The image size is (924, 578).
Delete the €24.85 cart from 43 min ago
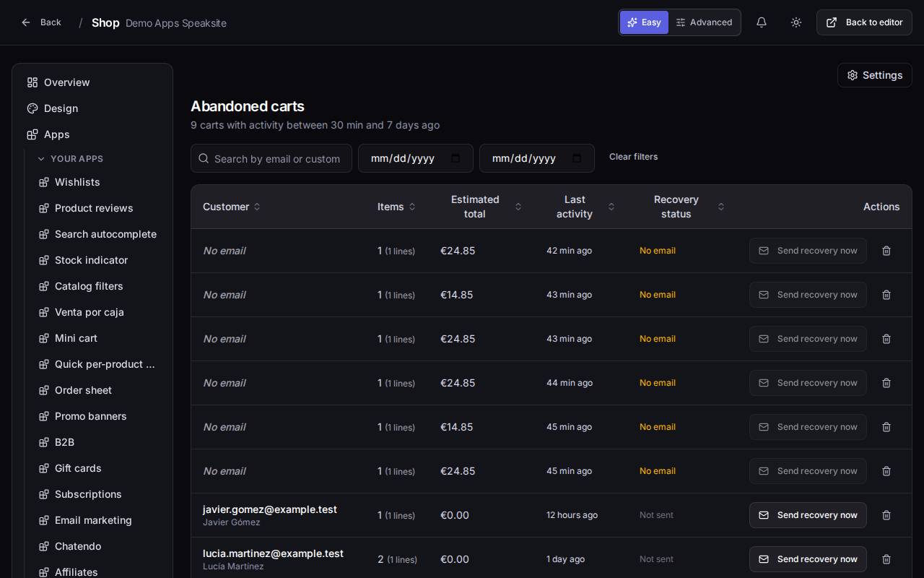886,339
